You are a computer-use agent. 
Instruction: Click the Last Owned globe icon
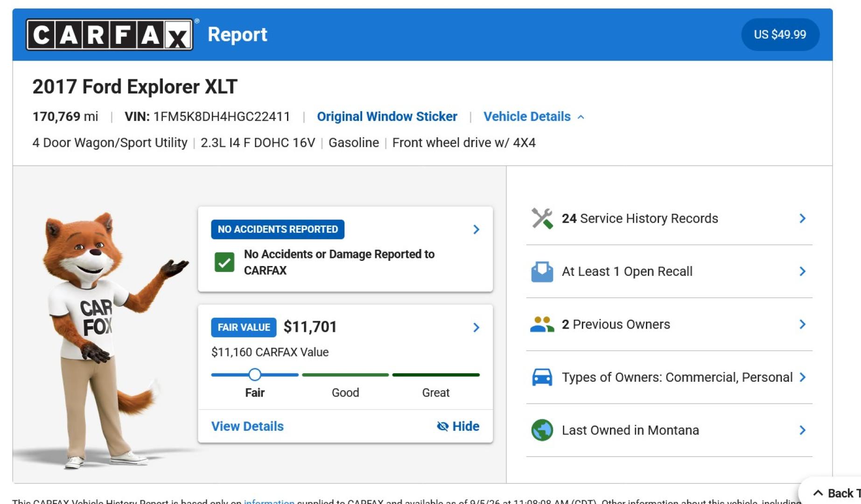[x=542, y=430]
